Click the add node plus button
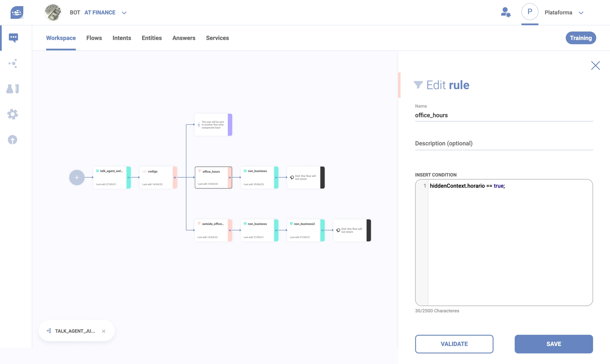The image size is (610, 364). point(77,178)
